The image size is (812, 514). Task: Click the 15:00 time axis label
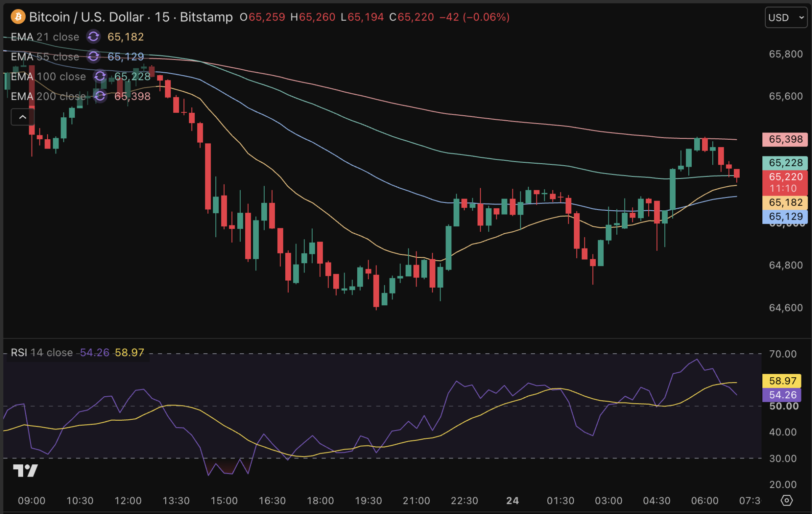(224, 501)
